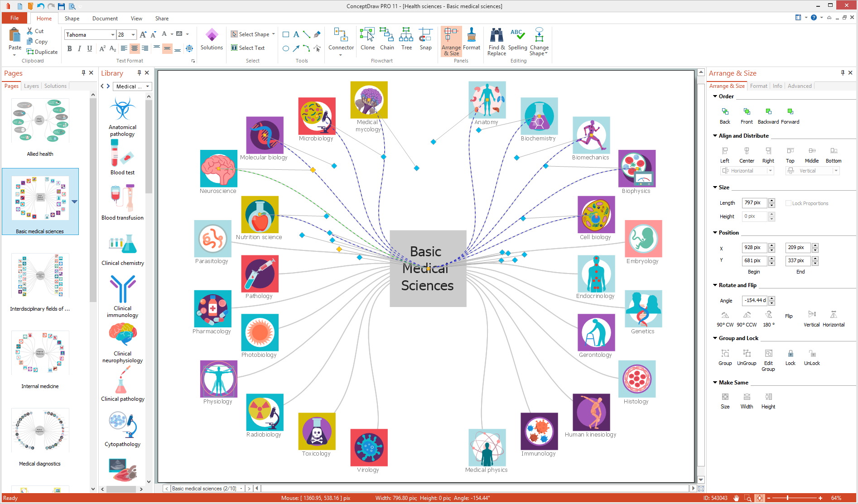
Task: Click the Duplicate button
Action: tap(42, 52)
